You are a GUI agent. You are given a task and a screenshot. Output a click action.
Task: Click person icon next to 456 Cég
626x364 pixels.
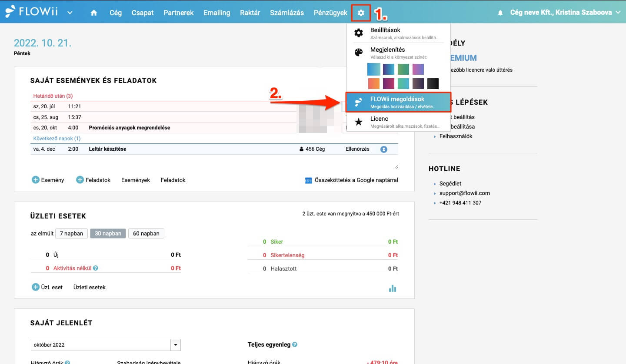[x=302, y=149]
